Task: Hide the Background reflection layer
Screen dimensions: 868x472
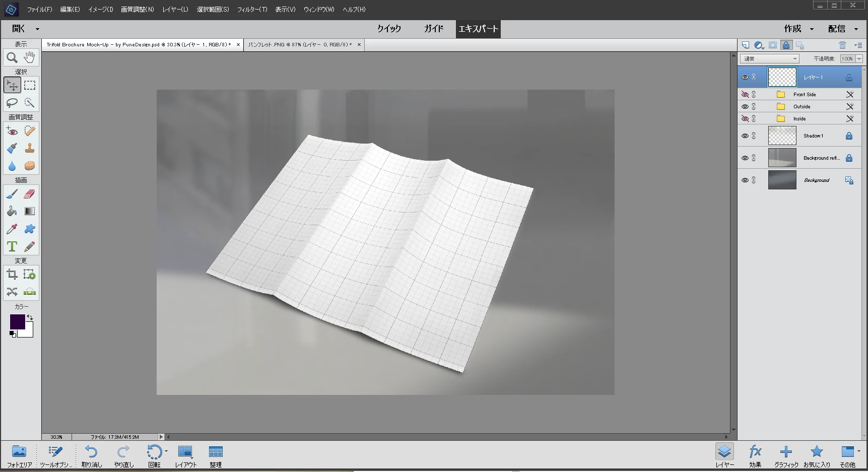Action: click(x=745, y=158)
